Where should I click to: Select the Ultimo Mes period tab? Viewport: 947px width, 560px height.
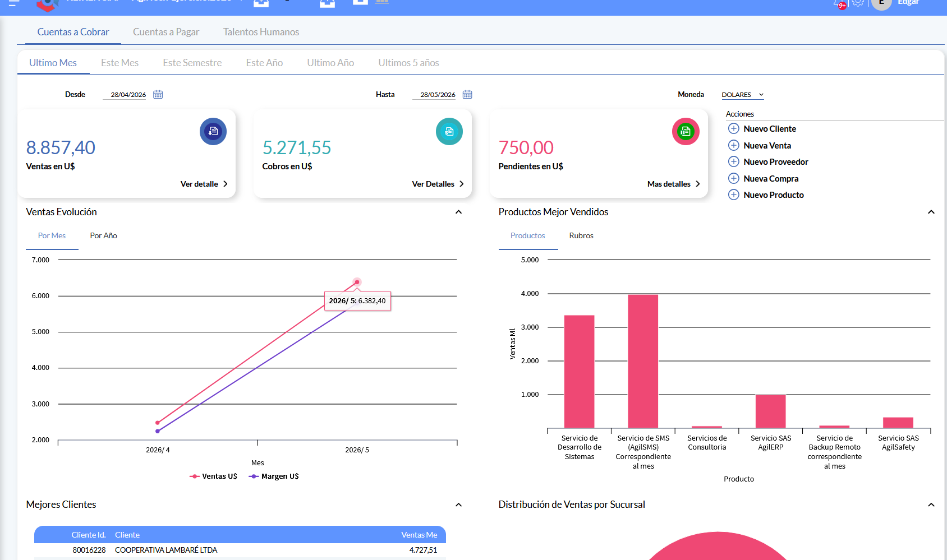click(x=53, y=63)
